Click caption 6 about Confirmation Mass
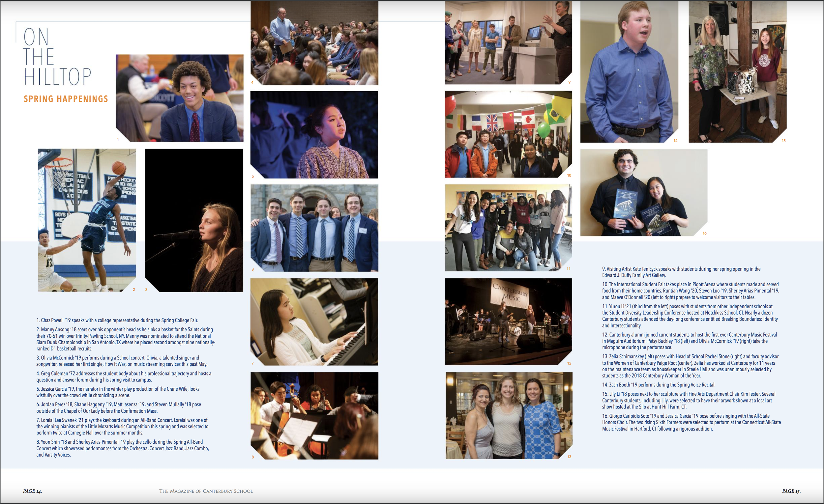 tap(119, 407)
